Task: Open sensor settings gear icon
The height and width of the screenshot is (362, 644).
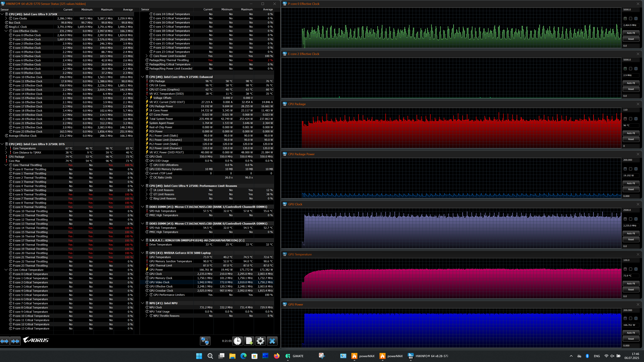Action: click(260, 341)
